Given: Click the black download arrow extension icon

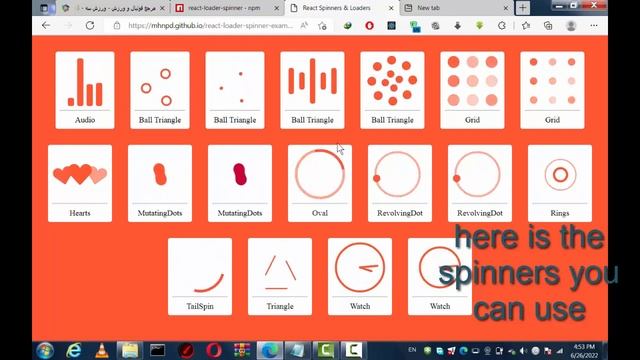Looking at the screenshot, I should point(458,25).
